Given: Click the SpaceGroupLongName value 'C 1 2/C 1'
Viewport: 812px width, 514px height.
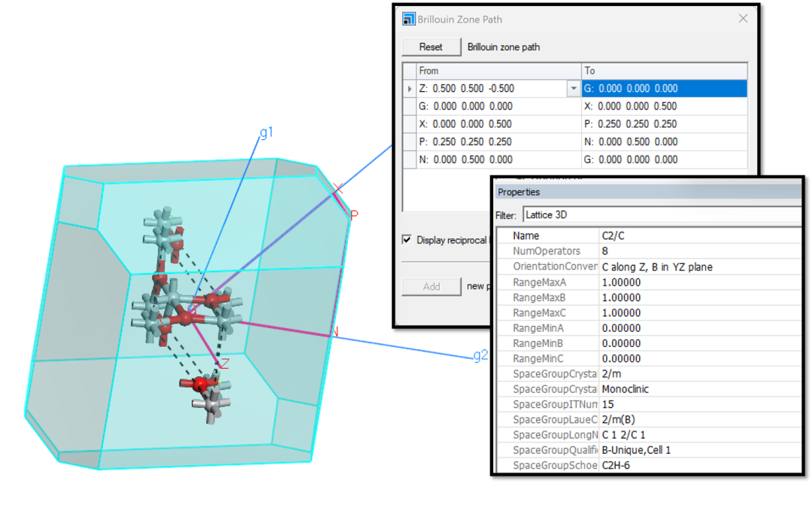Looking at the screenshot, I should (623, 435).
